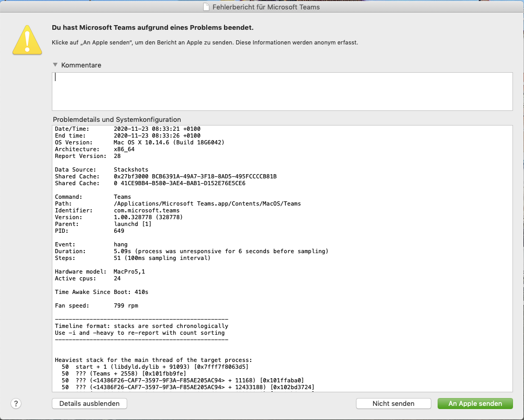The image size is (524, 420).
Task: Click the start + 1 libdyld.dylib line
Action: (155, 367)
